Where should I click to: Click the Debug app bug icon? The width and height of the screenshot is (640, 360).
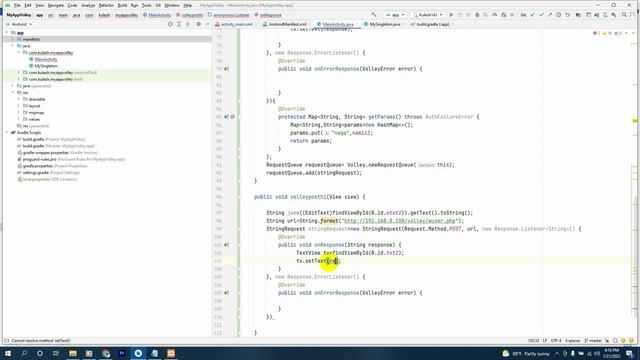pyautogui.click(x=477, y=15)
